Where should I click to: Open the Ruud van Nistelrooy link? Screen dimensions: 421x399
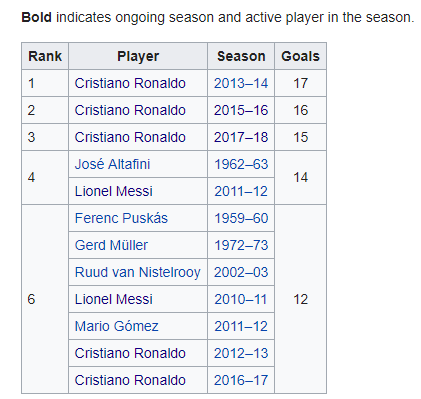[137, 272]
